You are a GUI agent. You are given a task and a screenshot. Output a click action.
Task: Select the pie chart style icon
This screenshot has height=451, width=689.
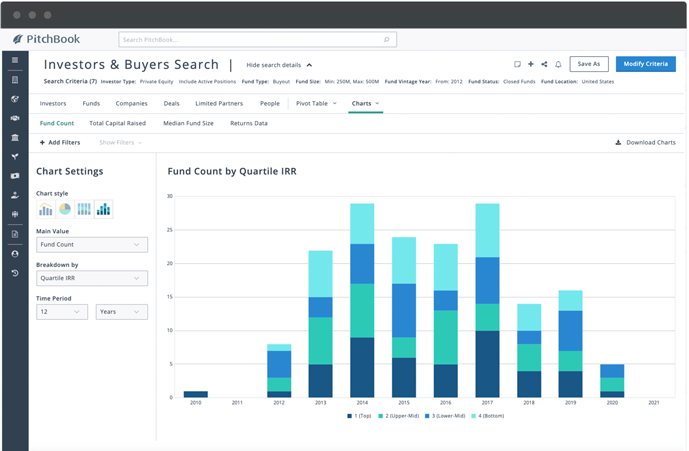[x=65, y=209]
